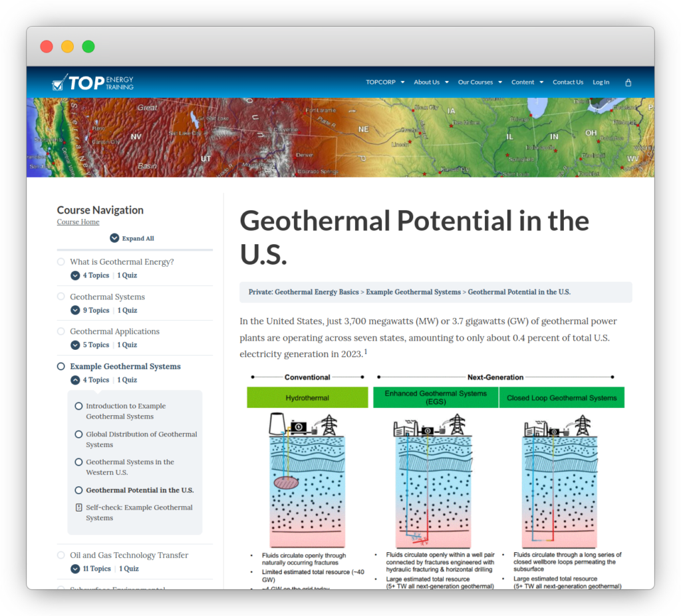Click the Course Navigation heading
This screenshot has width=681, height=616.
point(100,210)
